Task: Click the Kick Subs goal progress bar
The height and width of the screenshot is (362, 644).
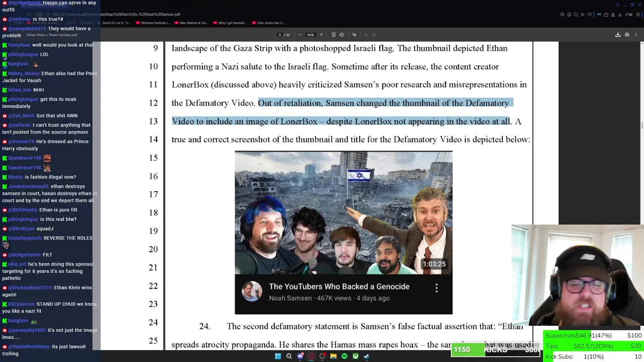Action: click(x=594, y=356)
